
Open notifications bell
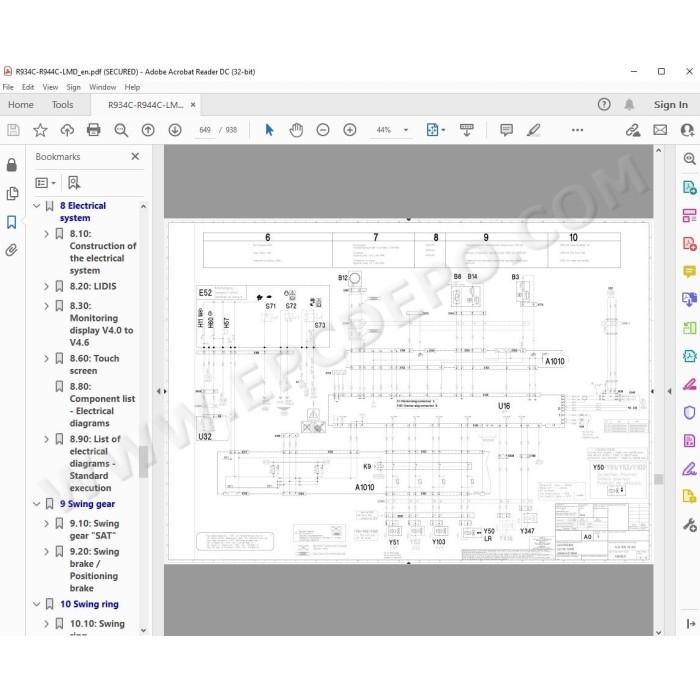click(x=629, y=104)
